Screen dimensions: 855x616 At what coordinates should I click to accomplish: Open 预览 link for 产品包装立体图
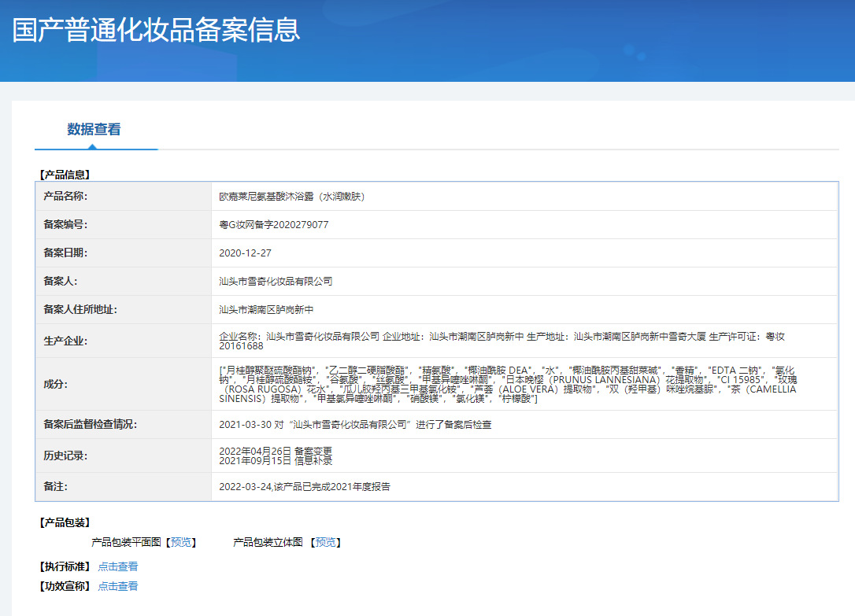pyautogui.click(x=325, y=542)
